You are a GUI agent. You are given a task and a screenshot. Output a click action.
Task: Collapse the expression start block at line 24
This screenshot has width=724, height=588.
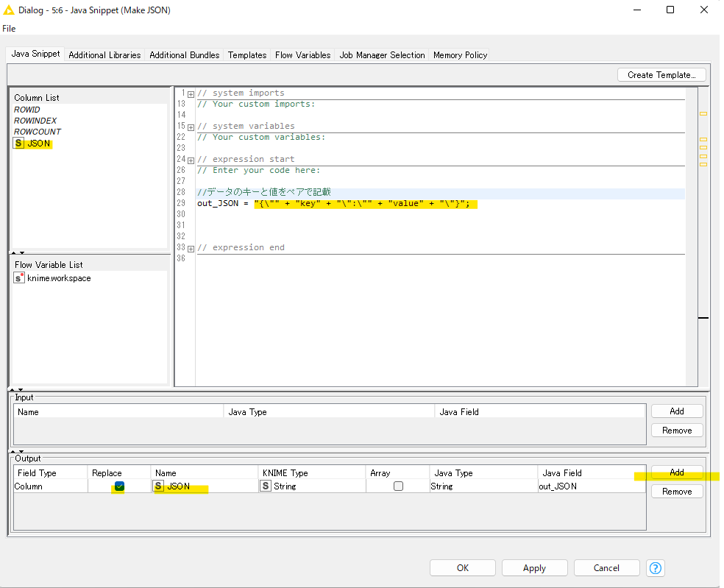191,159
